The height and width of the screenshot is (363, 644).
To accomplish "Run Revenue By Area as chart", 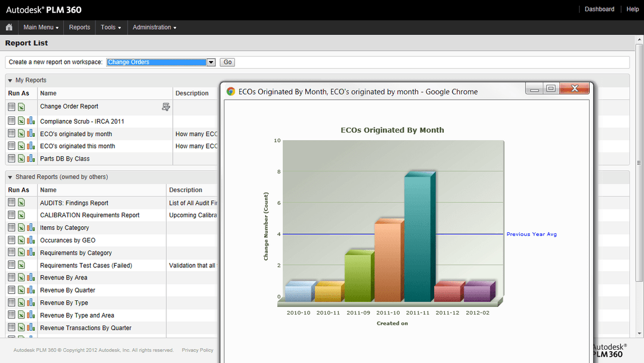I will (30, 278).
